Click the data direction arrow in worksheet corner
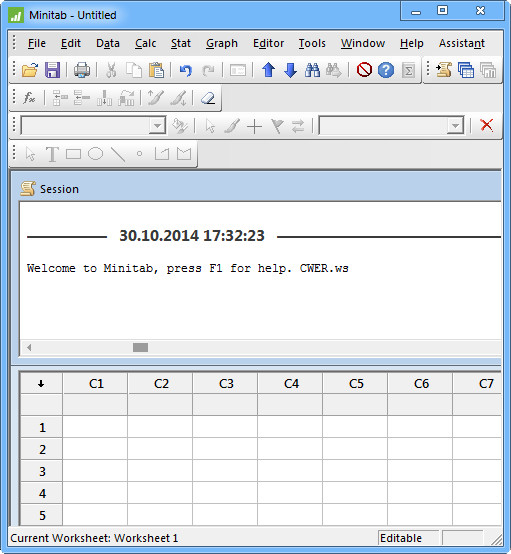511x554 pixels. coord(41,383)
